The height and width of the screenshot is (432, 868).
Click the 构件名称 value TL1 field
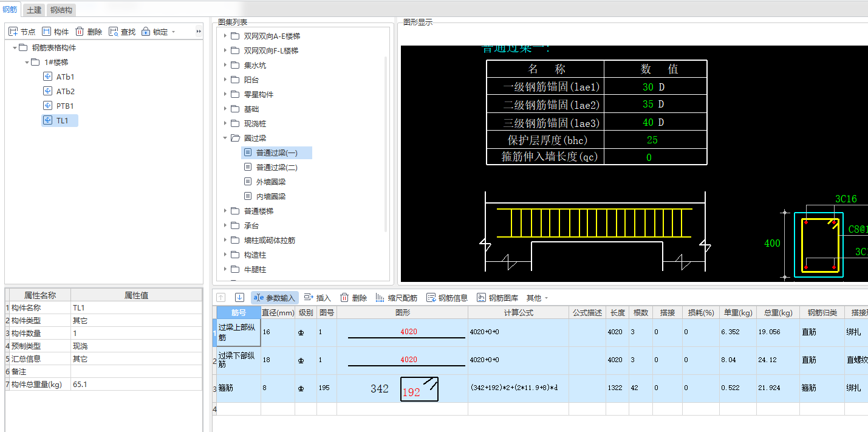(136, 308)
